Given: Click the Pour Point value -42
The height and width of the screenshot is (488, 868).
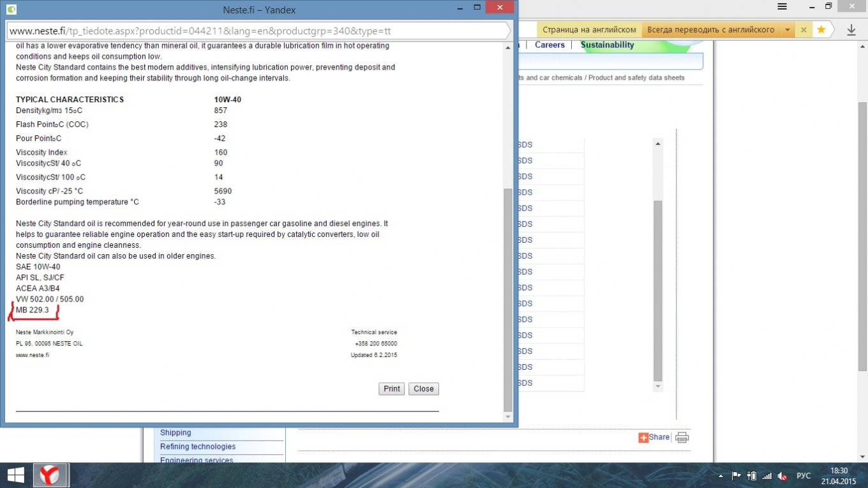Looking at the screenshot, I should pyautogui.click(x=220, y=139).
